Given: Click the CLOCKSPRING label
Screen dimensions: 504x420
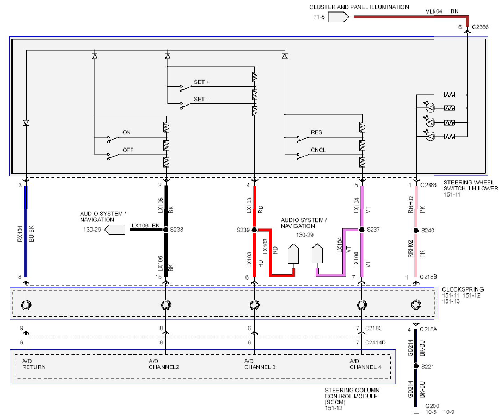Looking at the screenshot, I should pos(463,289).
